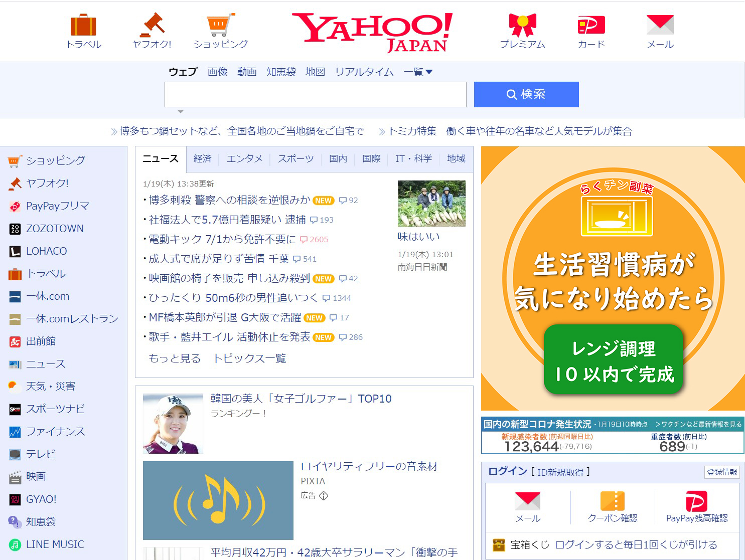The width and height of the screenshot is (745, 560).
Task: Switch to the 国内 news tab
Action: [x=338, y=159]
